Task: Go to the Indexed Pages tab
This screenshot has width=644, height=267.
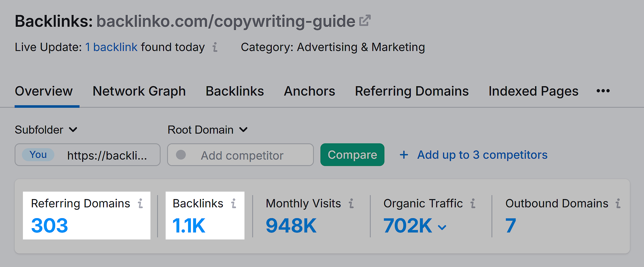Action: (533, 91)
